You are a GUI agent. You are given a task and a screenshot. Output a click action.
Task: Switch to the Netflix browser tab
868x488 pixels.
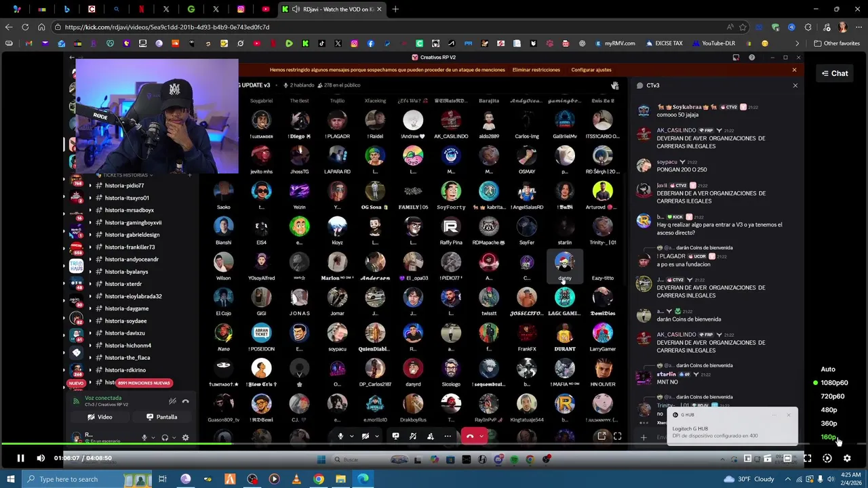point(141,9)
